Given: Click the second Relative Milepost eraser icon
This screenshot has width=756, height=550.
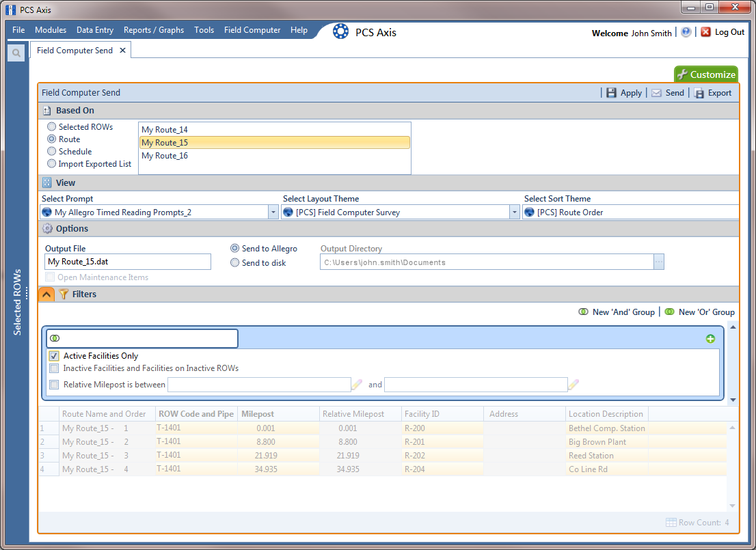Looking at the screenshot, I should (573, 384).
